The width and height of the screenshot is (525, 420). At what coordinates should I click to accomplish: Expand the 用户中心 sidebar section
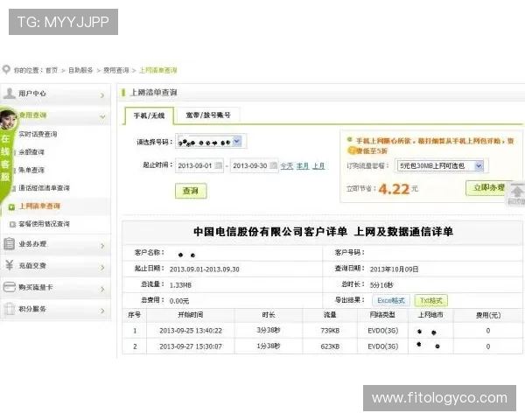pyautogui.click(x=102, y=94)
